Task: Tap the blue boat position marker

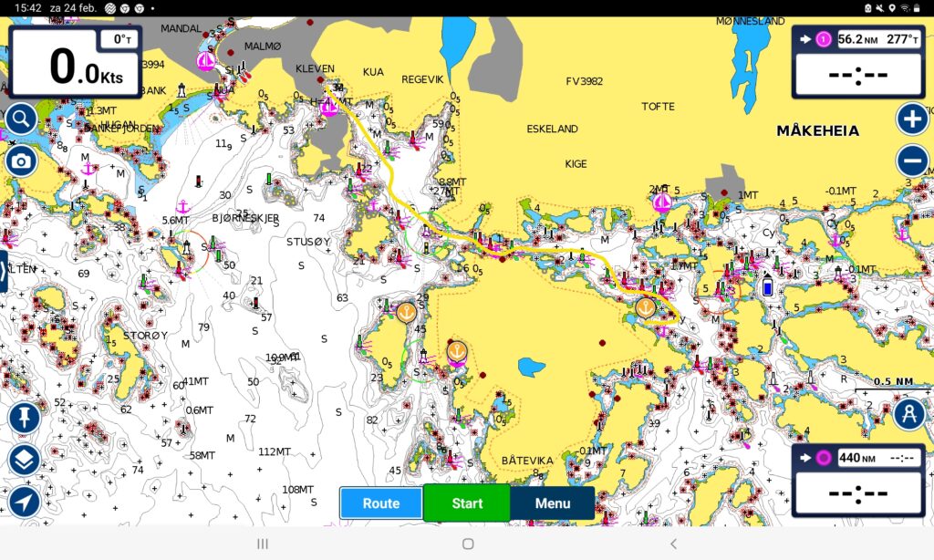Action: tap(769, 288)
